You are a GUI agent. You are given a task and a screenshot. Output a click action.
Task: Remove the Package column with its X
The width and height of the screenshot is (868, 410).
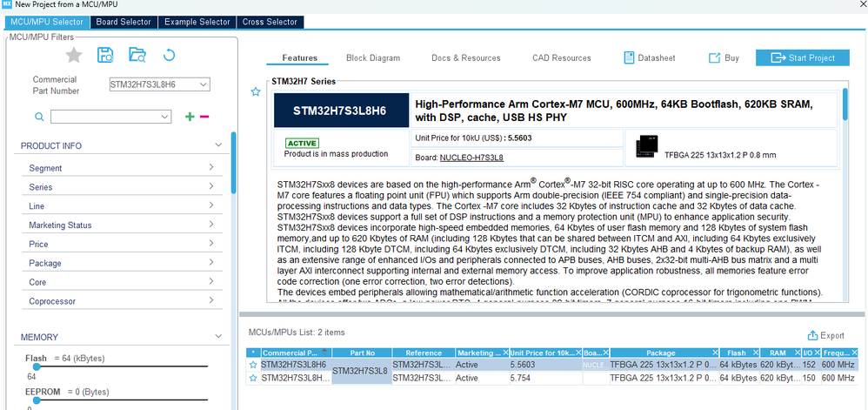[715, 353]
